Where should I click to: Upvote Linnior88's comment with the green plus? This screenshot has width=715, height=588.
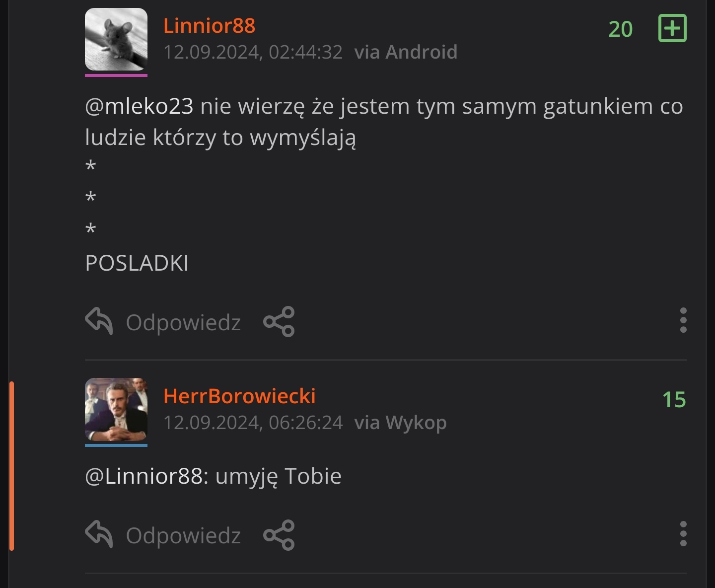[x=672, y=28]
